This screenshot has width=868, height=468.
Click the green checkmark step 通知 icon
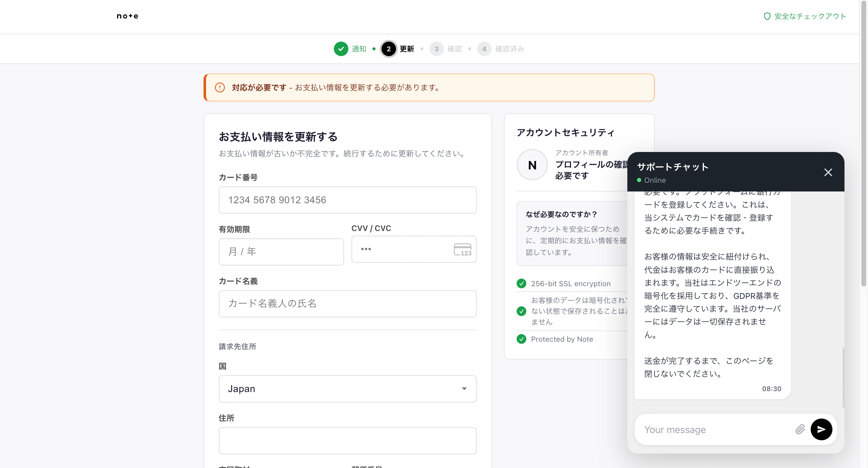(x=341, y=49)
